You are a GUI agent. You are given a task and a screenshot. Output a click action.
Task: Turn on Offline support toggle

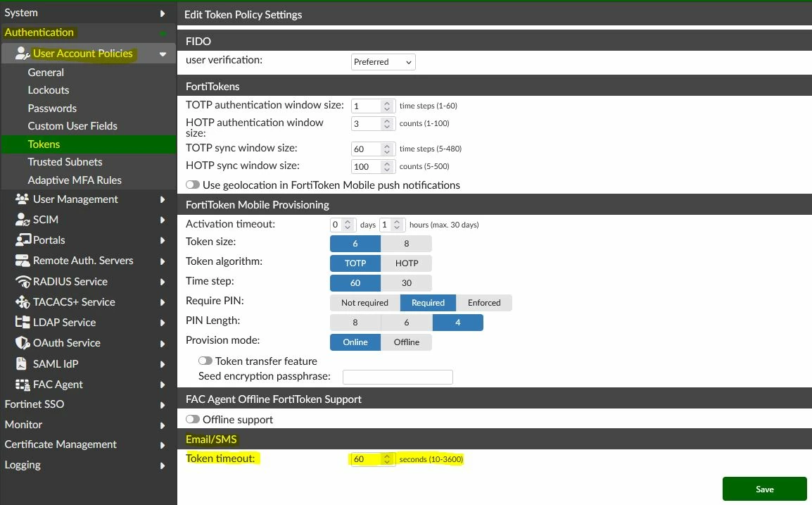point(193,419)
